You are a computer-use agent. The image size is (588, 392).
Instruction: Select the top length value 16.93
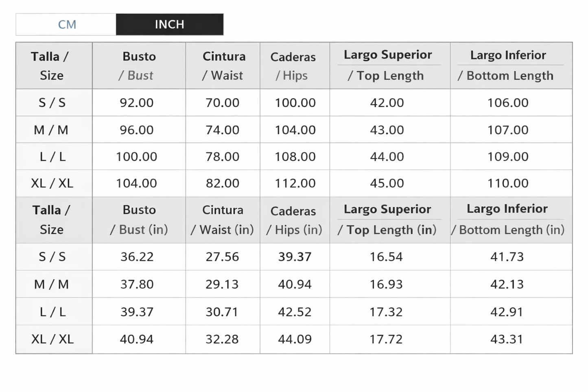coord(386,284)
